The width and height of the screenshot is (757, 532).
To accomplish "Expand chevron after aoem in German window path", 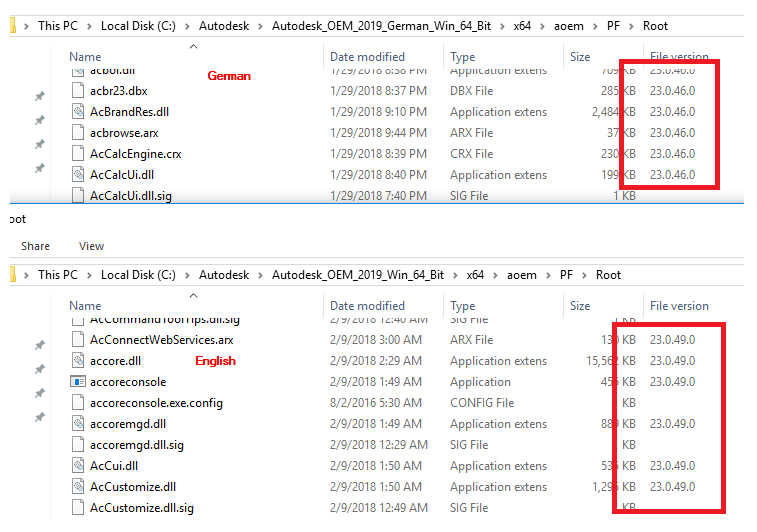I will tap(595, 26).
